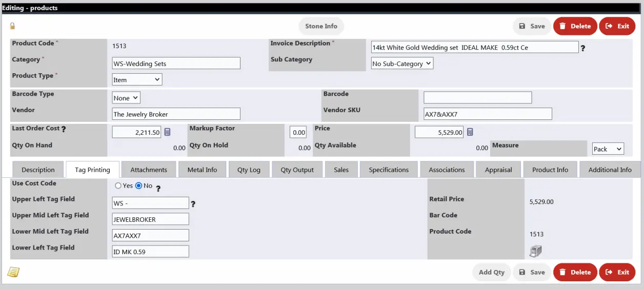Click the Stone Info button
Screen dimensions: 644x289
pos(321,26)
